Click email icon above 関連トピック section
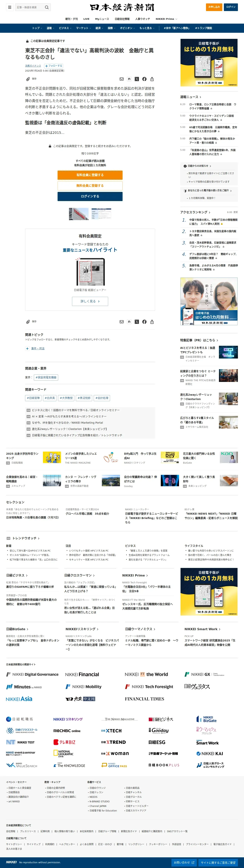The width and height of the screenshot is (244, 868). [122, 322]
